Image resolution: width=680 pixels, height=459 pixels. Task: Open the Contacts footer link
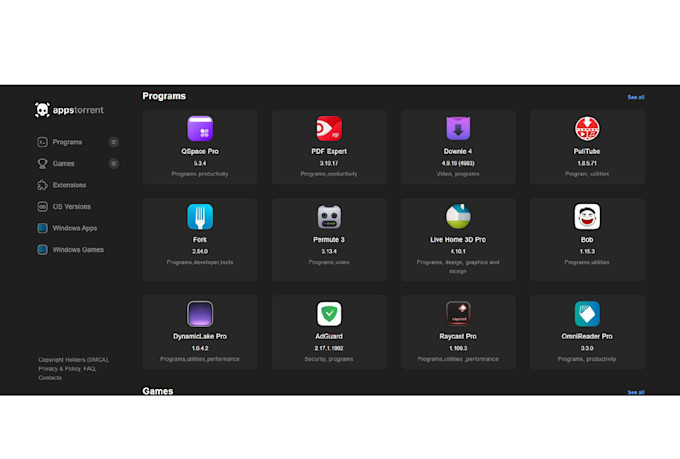point(50,377)
